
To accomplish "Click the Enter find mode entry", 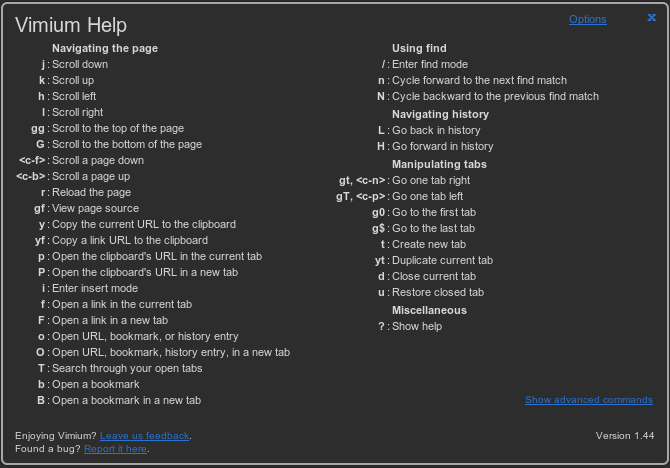I will (430, 64).
